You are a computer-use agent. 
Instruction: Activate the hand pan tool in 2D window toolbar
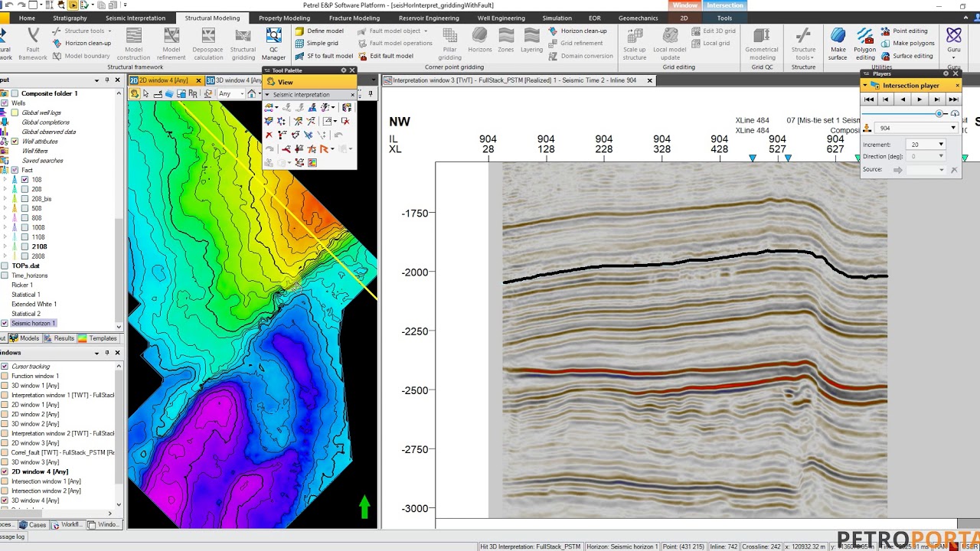[134, 93]
